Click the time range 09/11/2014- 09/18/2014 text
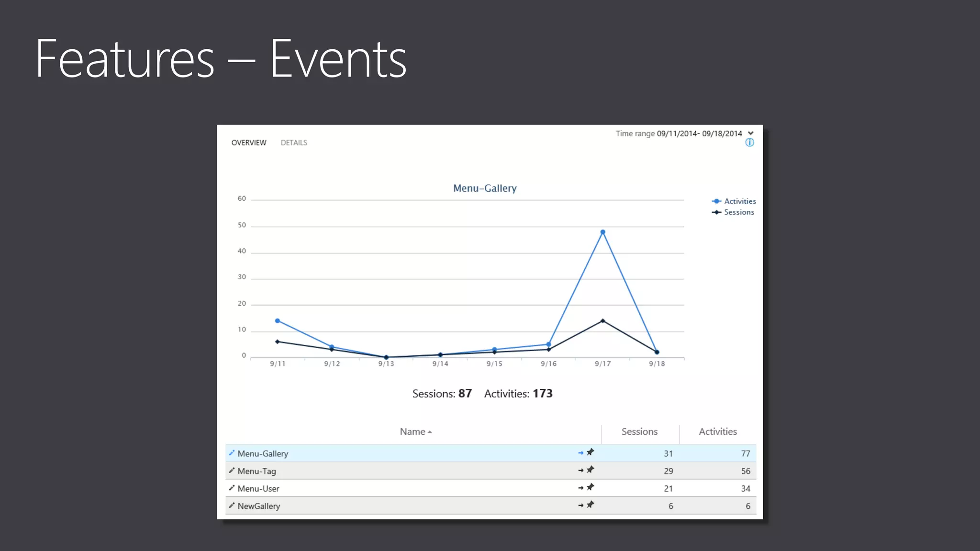Viewport: 980px width, 551px height. coord(700,133)
